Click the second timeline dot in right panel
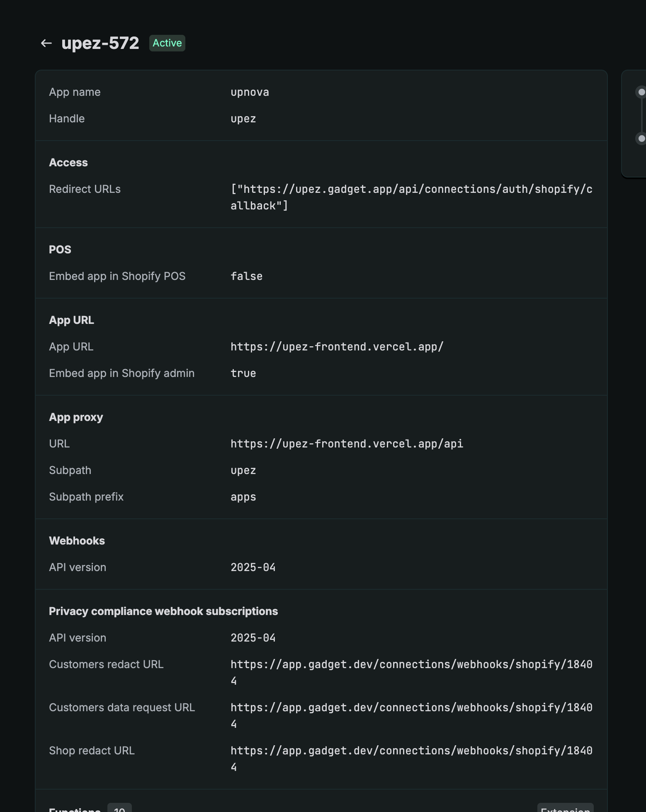Image resolution: width=646 pixels, height=812 pixels. pos(641,139)
